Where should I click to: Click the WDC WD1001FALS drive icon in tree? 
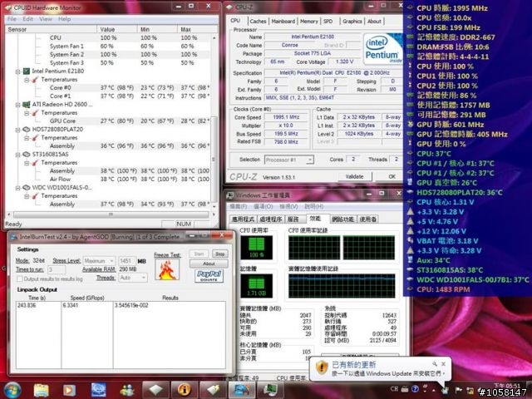(x=27, y=188)
